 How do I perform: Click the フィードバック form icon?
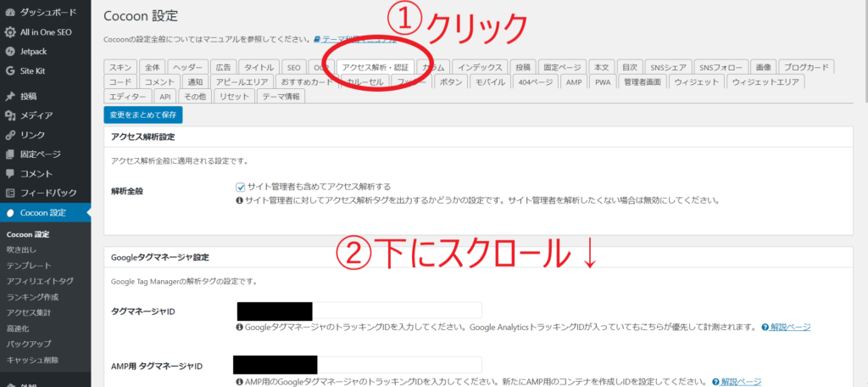(x=10, y=193)
